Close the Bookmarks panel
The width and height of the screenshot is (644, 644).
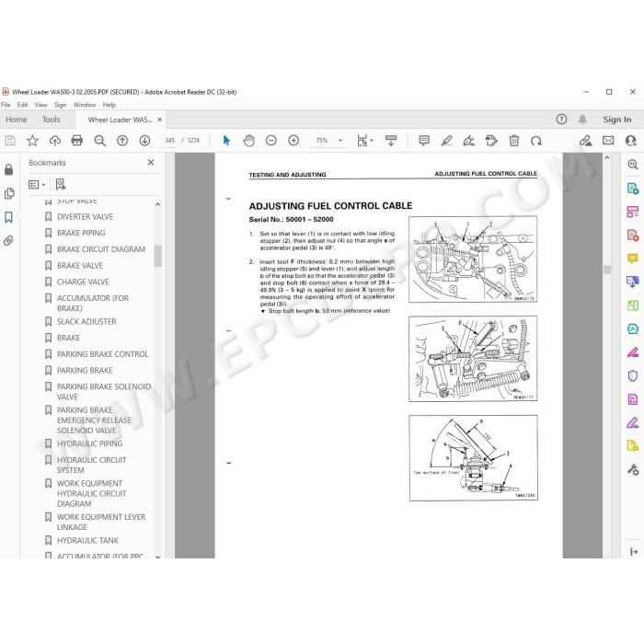[151, 163]
